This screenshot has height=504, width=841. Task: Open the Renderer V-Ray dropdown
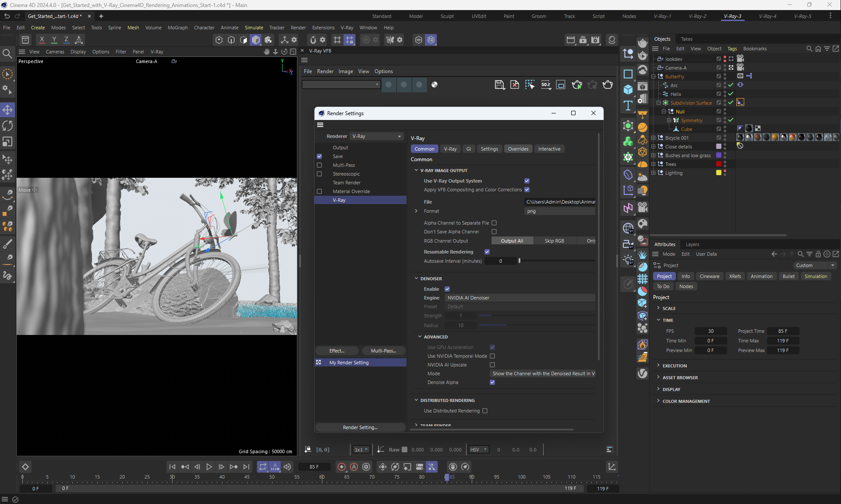(377, 136)
